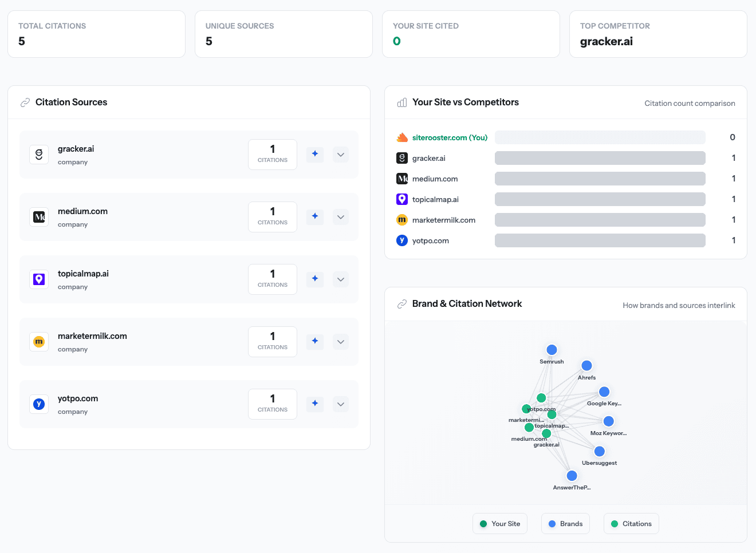Expand the marketermilk.com citation source row
Screen dimensions: 756x553
pos(341,342)
